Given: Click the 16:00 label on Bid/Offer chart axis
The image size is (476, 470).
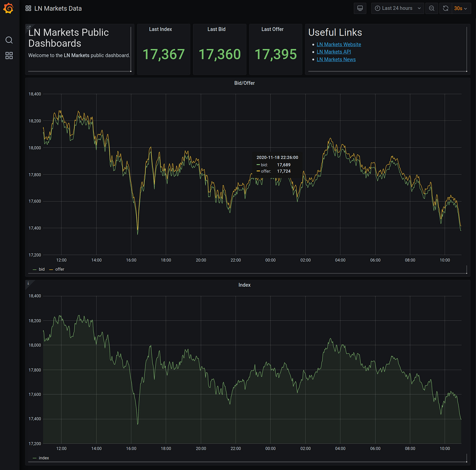Looking at the screenshot, I should pyautogui.click(x=131, y=260).
